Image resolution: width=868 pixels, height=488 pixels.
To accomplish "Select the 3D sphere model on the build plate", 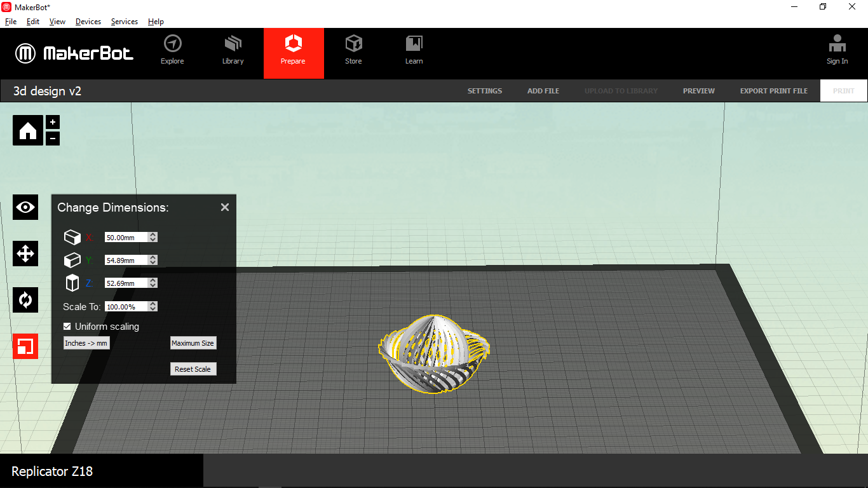I will (x=435, y=353).
